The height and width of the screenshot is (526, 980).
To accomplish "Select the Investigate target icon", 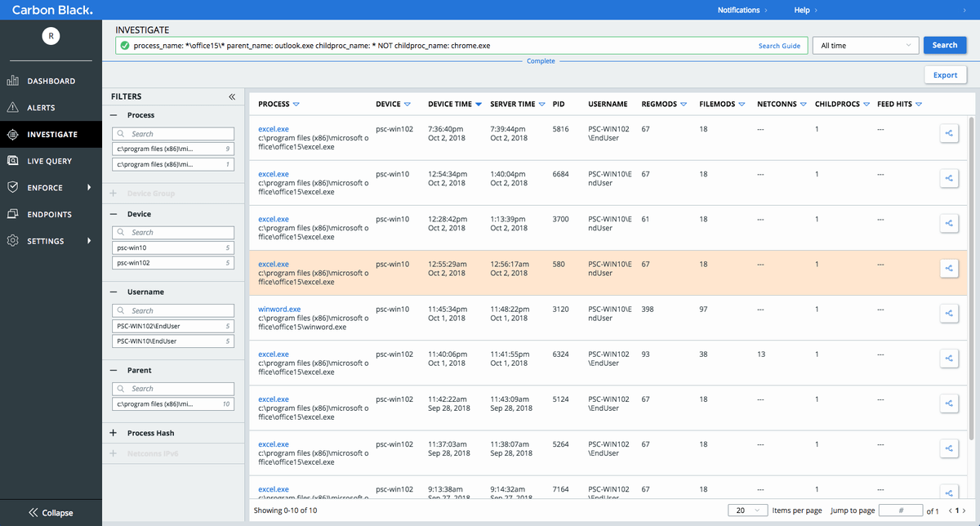I will tap(12, 134).
